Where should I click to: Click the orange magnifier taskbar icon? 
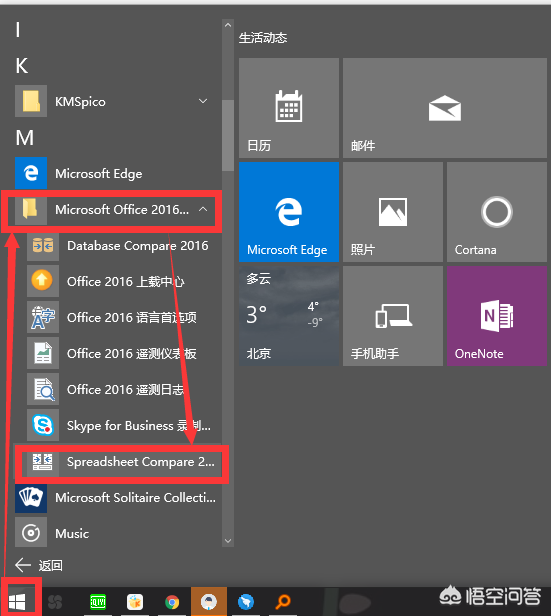tap(283, 601)
